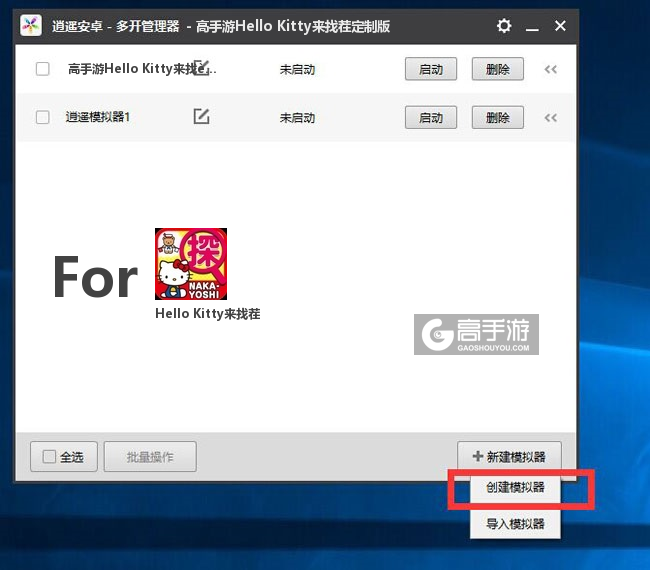Screen dimensions: 650x570
Task: Delete 逍遥模拟器1 with its 删除 button
Action: [497, 118]
